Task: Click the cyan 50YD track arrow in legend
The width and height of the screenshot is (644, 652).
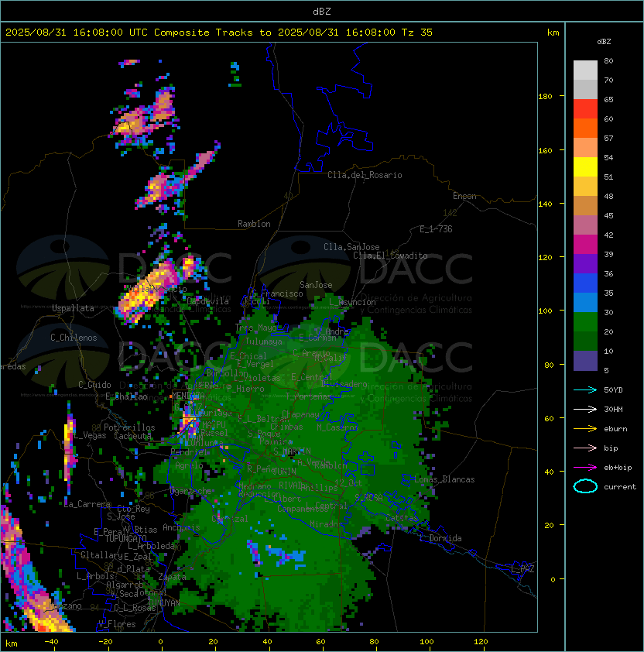Action: [585, 389]
